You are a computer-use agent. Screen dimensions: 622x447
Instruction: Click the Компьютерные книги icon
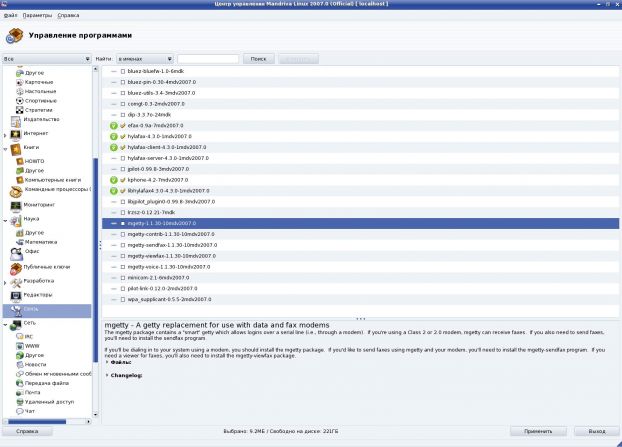pos(19,180)
